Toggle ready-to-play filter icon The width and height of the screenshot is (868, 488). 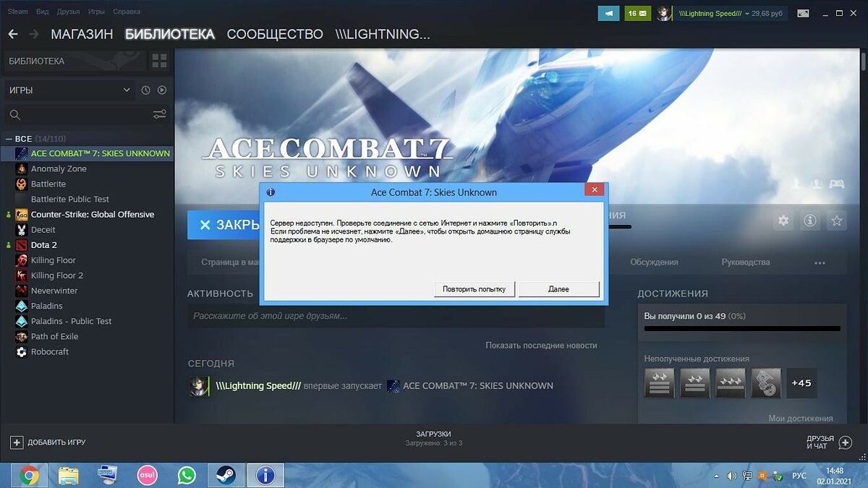(x=162, y=90)
